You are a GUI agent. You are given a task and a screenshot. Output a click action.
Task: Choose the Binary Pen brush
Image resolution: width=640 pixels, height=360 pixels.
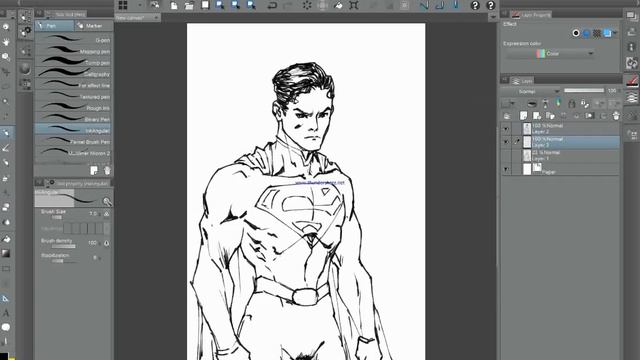[x=73, y=119]
